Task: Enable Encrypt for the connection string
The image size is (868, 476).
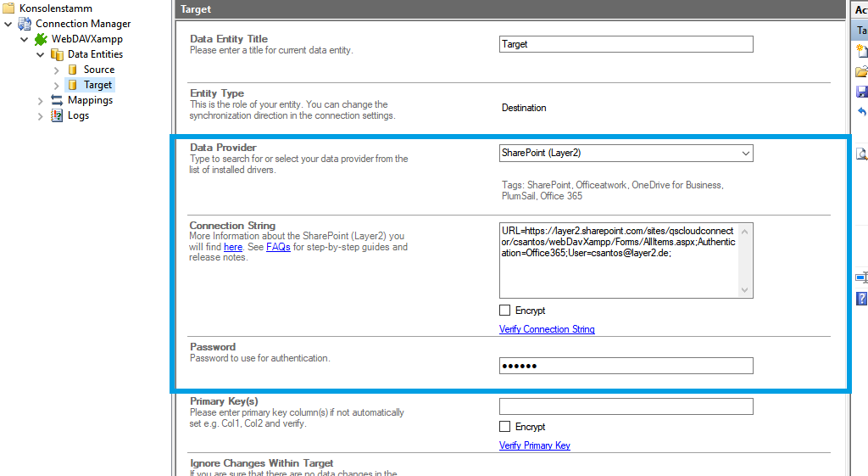Action: (x=505, y=311)
